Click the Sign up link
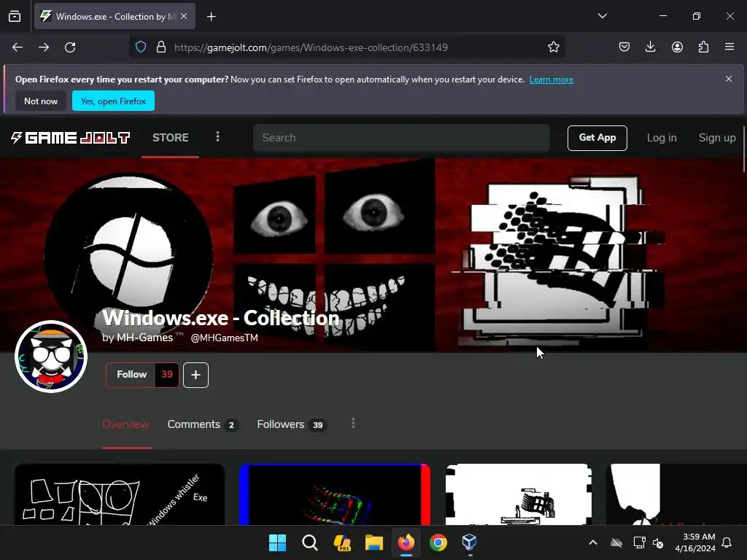This screenshot has height=560, width=747. (x=717, y=138)
